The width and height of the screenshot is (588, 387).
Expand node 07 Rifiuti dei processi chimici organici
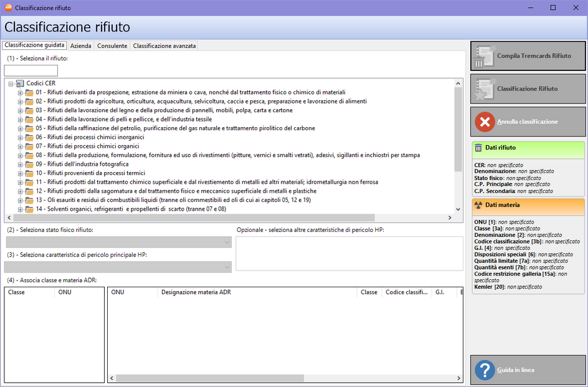[x=20, y=146]
